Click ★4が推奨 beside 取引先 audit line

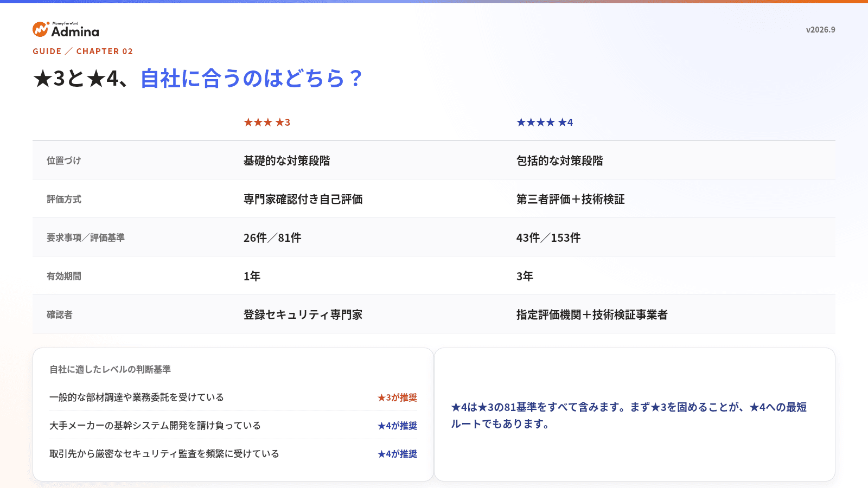(x=397, y=454)
